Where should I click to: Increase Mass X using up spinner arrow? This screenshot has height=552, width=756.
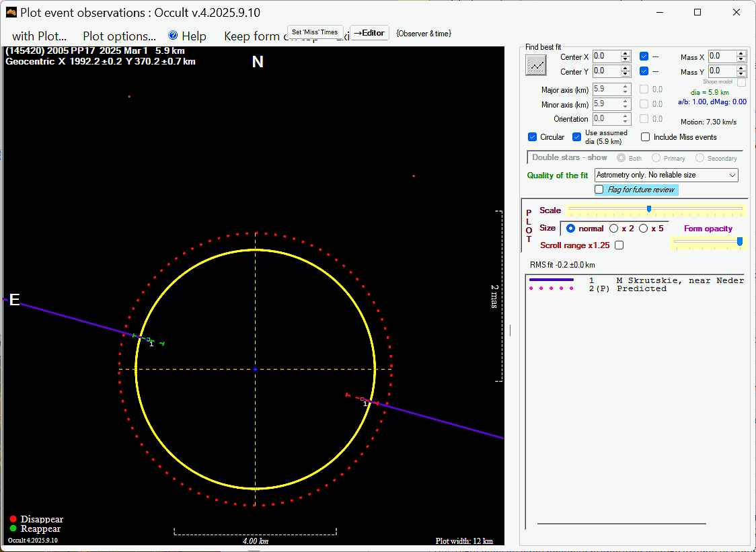[741, 53]
